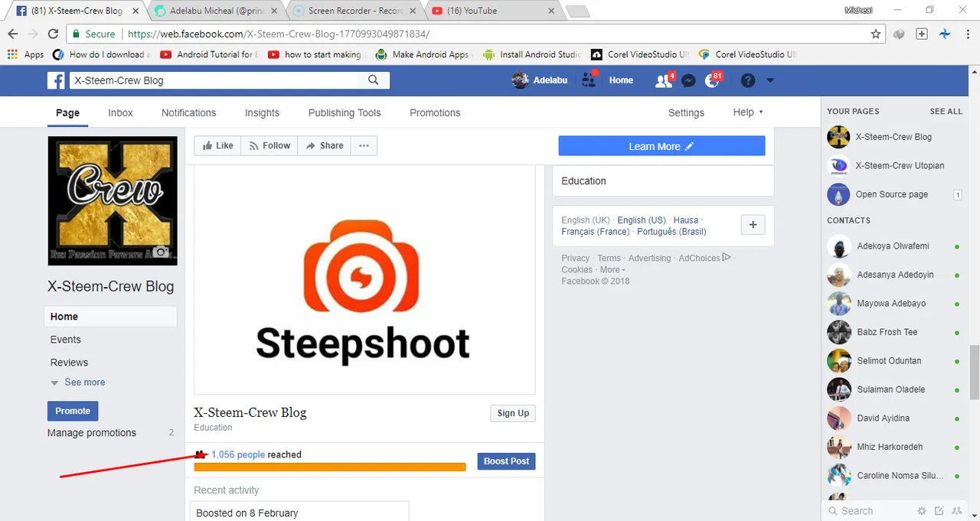Click the Chrome address bar URL
Screen dimensions: 980x521
coord(279,34)
